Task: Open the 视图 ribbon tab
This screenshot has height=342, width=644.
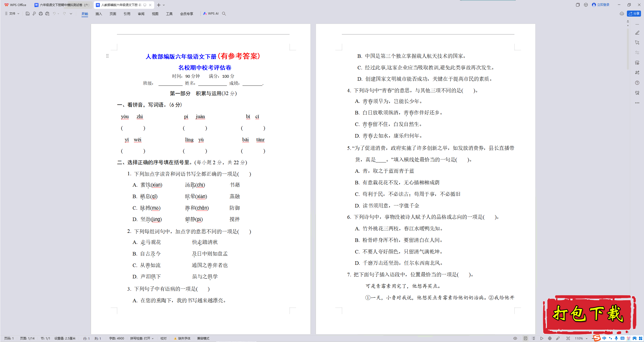Action: pos(155,14)
